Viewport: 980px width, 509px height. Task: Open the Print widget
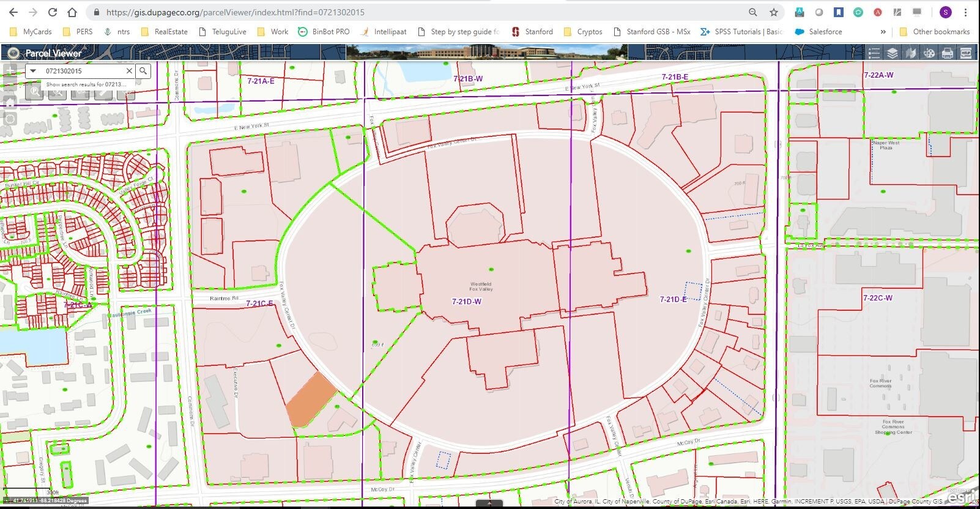coord(948,53)
